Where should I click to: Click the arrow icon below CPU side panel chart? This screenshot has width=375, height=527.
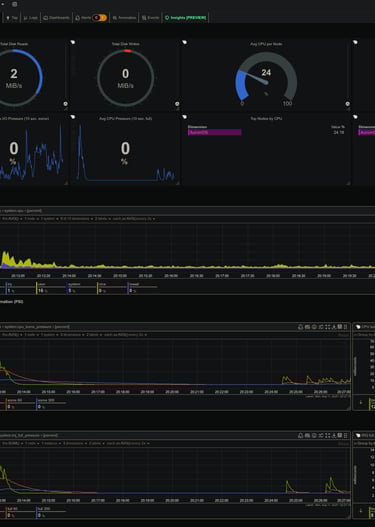(361, 402)
